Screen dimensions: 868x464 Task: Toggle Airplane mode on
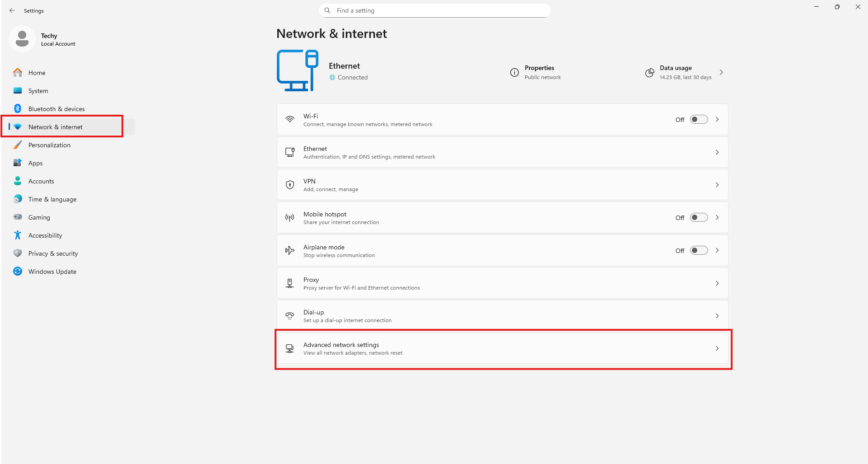coord(699,250)
